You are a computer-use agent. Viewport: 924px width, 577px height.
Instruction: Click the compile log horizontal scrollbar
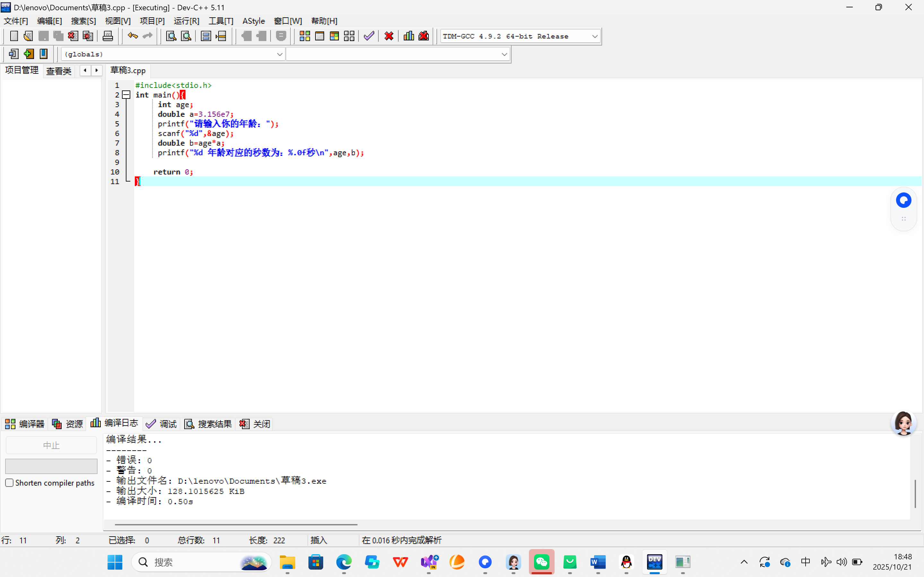(x=236, y=524)
